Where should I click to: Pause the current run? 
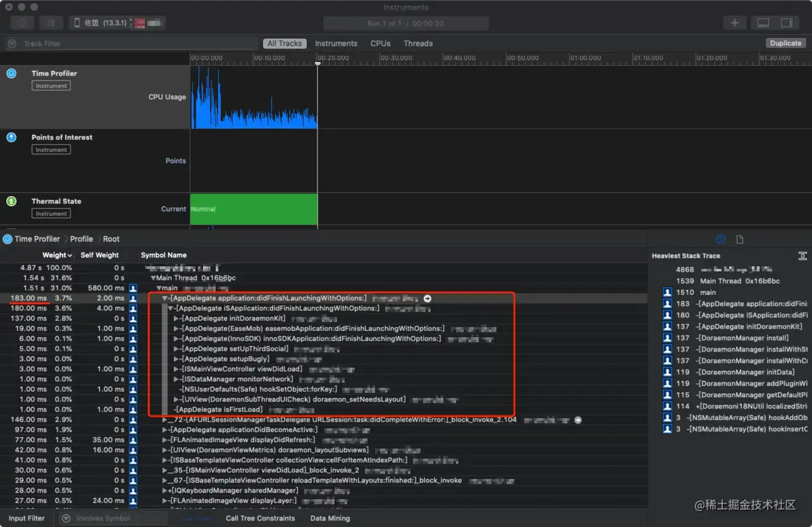(50, 23)
